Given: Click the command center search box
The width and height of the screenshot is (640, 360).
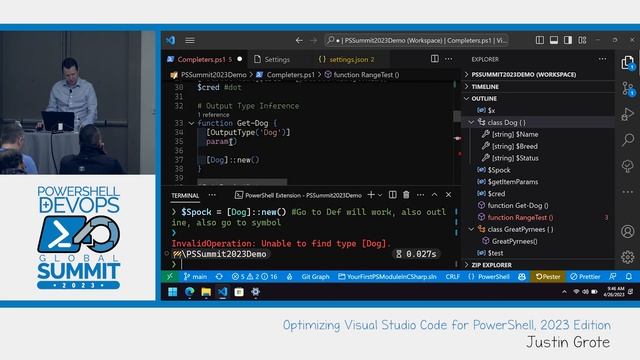Looking at the screenshot, I should tap(417, 40).
